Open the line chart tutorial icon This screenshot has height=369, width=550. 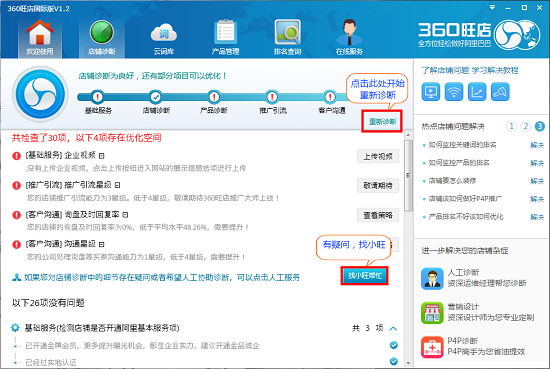click(477, 92)
